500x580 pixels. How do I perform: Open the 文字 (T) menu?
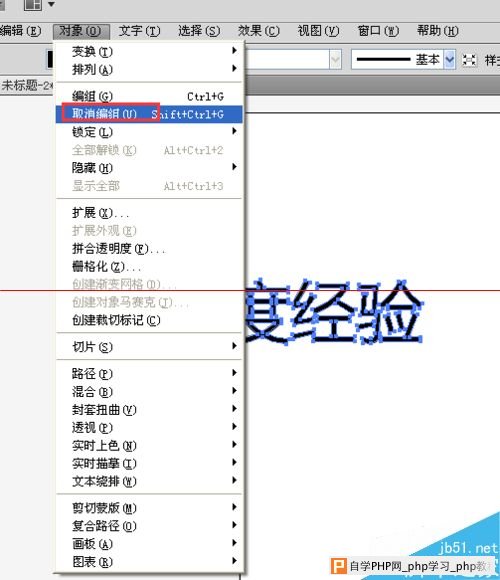(x=139, y=31)
